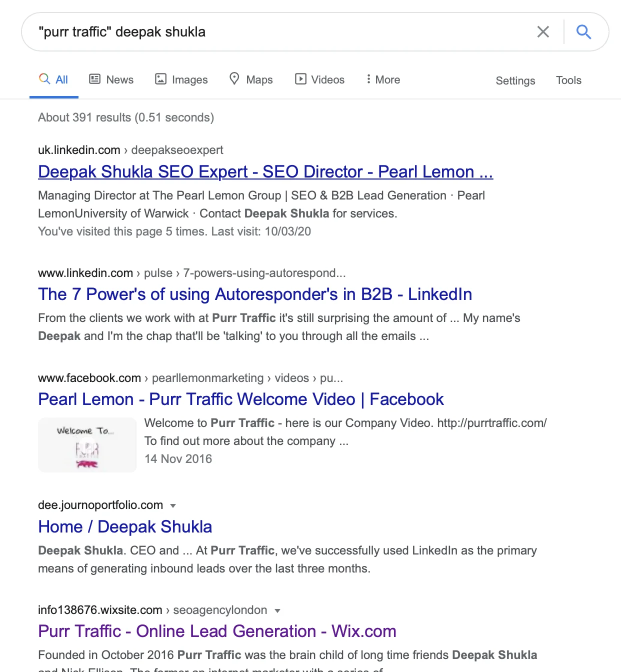Click the Images tab picture icon
621x672 pixels.
pos(160,79)
